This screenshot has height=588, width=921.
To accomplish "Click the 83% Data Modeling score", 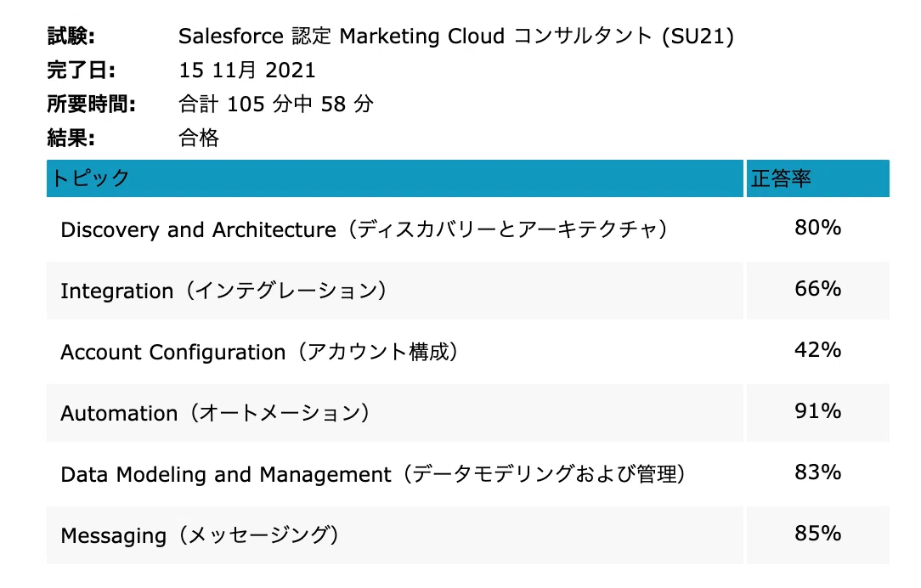I will (817, 472).
